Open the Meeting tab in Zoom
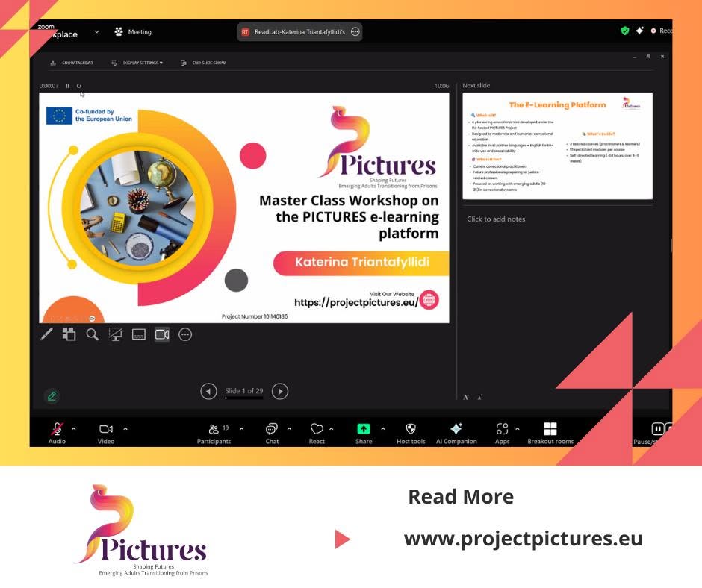 (x=133, y=32)
